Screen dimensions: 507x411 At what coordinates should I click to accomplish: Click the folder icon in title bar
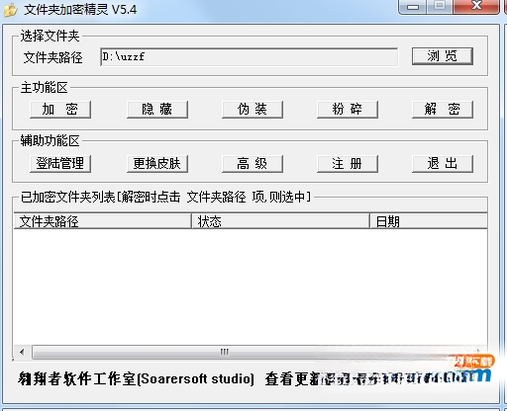tap(10, 10)
